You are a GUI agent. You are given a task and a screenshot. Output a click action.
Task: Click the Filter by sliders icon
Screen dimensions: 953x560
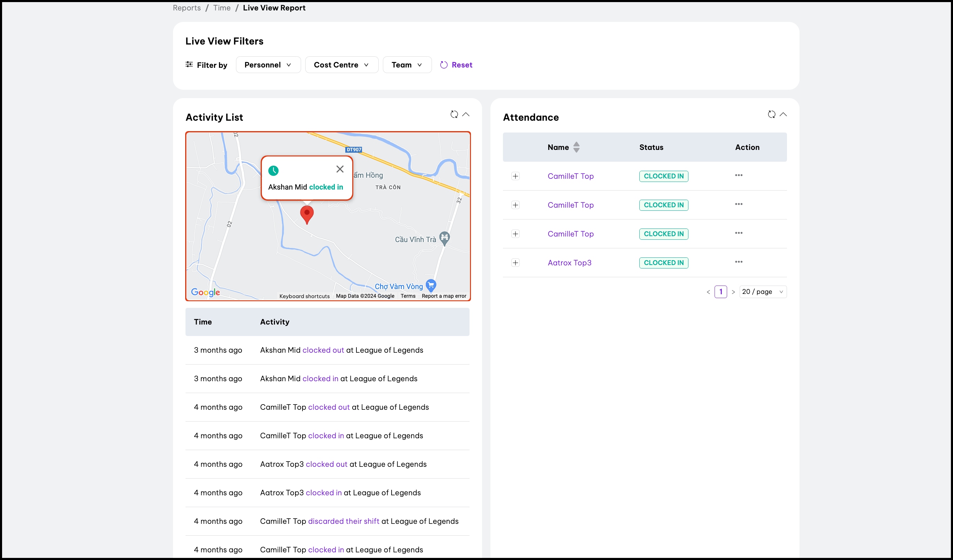pyautogui.click(x=189, y=65)
